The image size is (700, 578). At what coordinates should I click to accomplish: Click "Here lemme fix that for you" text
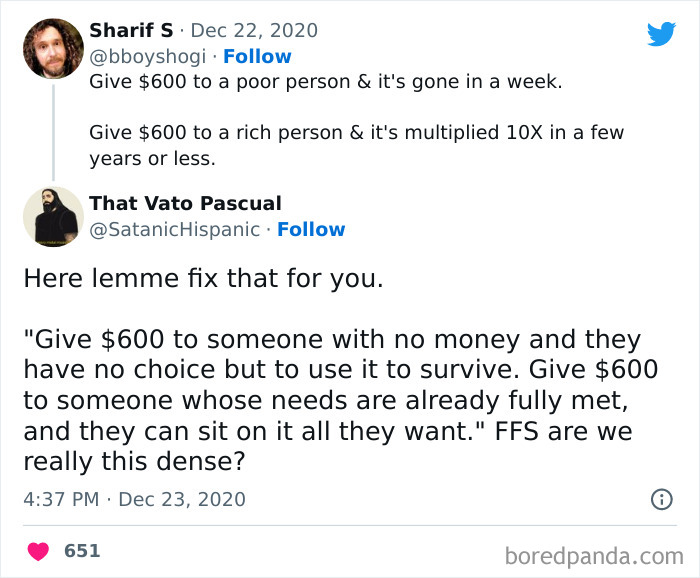(x=203, y=277)
